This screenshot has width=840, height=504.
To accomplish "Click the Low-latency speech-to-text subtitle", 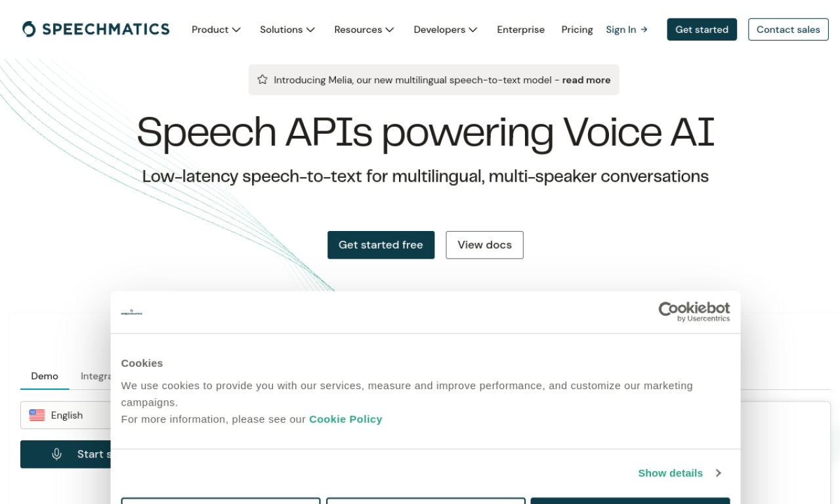I will point(425,177).
